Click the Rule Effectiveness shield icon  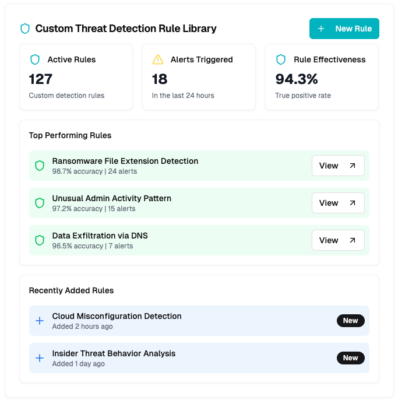tap(281, 60)
